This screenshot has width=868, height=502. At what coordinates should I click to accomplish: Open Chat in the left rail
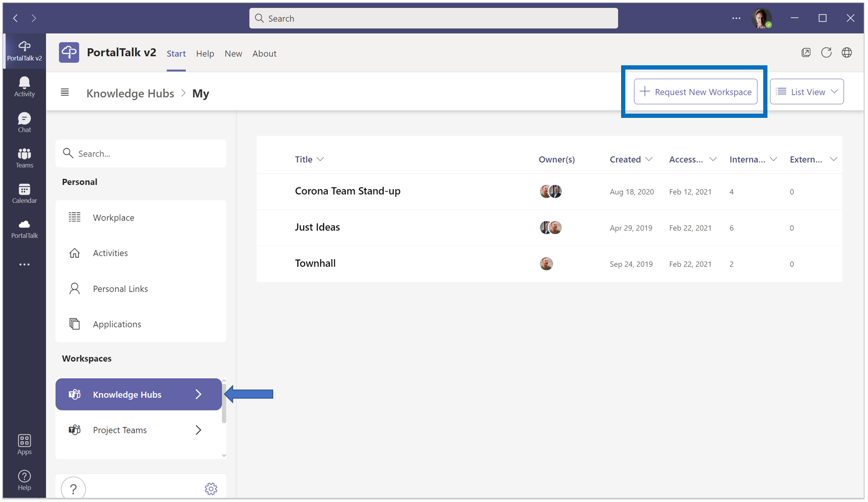coord(25,122)
